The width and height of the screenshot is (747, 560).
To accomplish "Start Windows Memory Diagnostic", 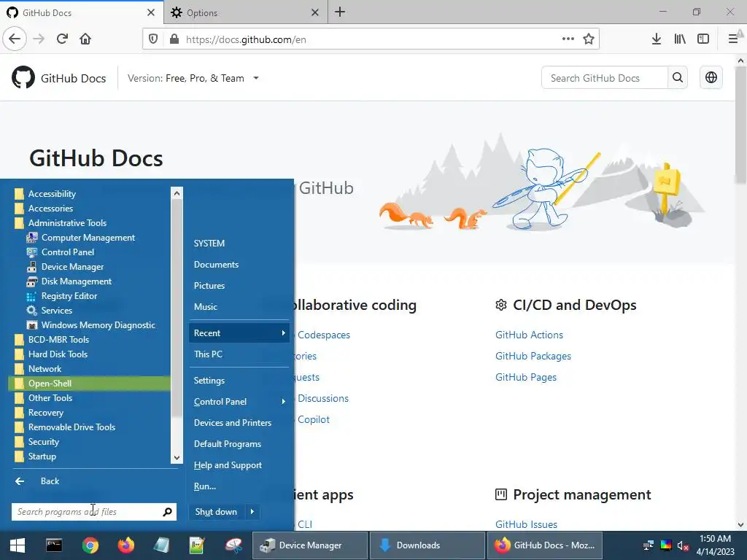I will [98, 325].
